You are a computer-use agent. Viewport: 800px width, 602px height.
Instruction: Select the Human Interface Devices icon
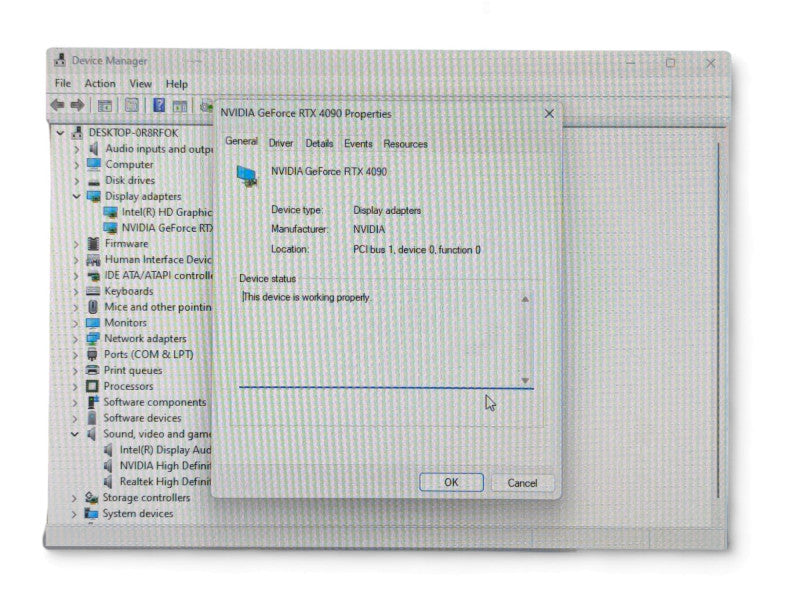pyautogui.click(x=93, y=260)
